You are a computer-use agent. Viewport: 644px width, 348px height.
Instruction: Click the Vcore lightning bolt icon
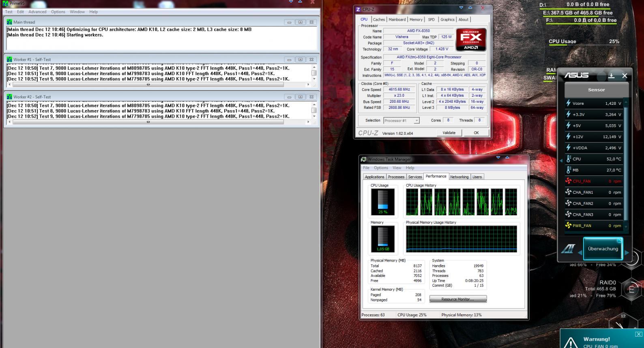(x=569, y=103)
